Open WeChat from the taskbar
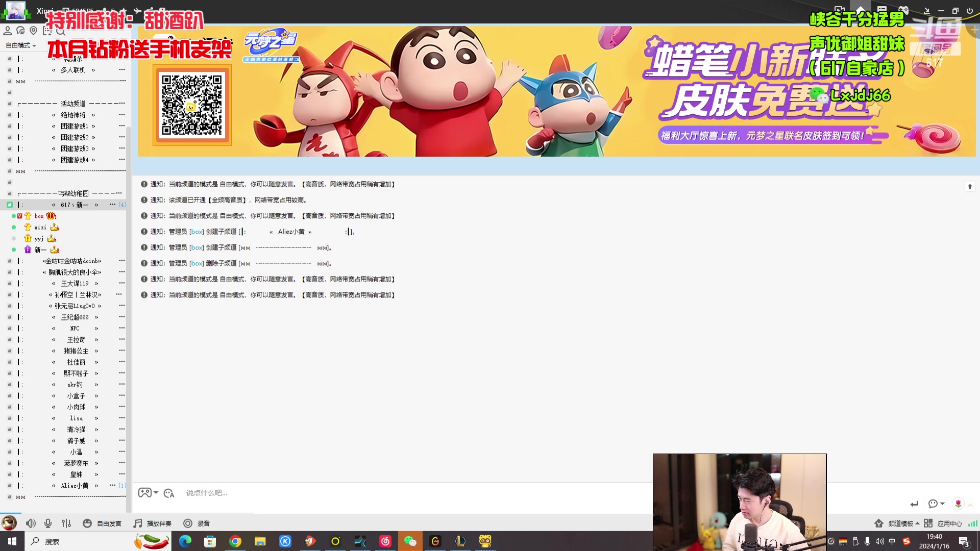The width and height of the screenshot is (980, 551). click(x=410, y=541)
